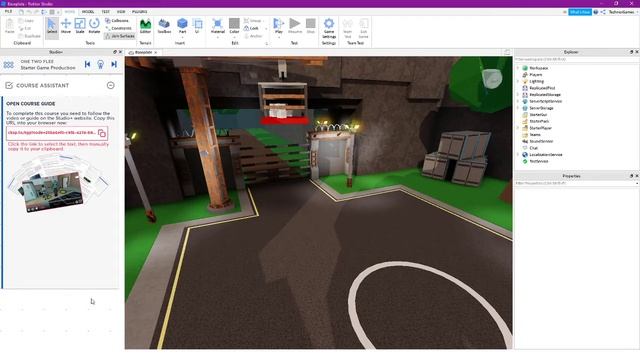Click the Copy button in Clipboard group
This screenshot has height=360, width=640.
coord(27,21)
